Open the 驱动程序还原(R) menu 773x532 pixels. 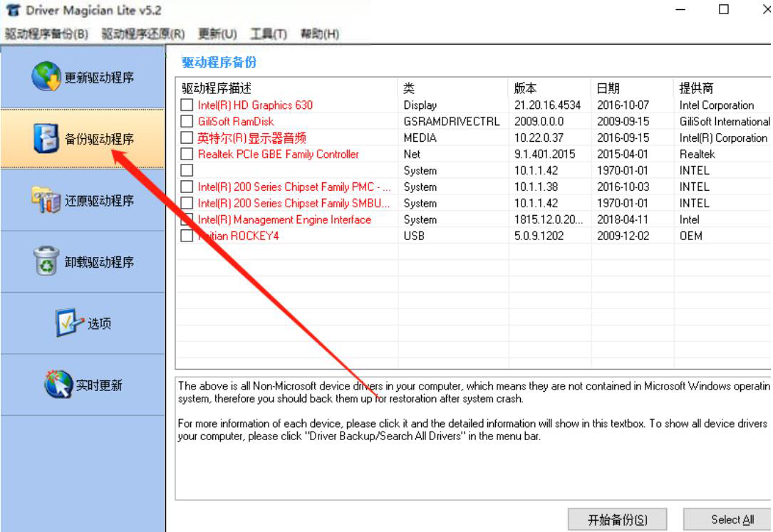143,34
